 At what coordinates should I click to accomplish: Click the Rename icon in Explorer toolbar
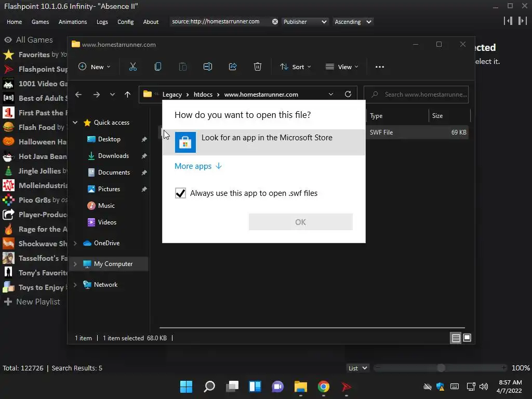[208, 66]
